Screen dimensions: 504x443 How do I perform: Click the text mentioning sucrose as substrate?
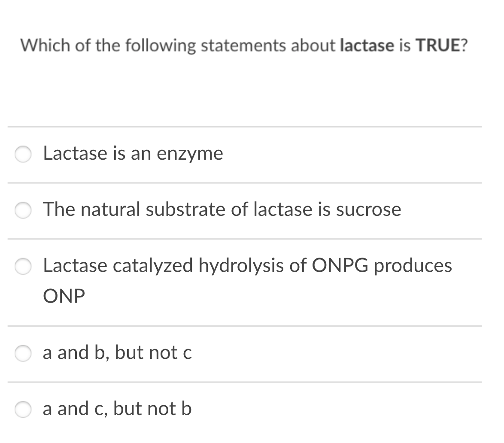click(222, 210)
